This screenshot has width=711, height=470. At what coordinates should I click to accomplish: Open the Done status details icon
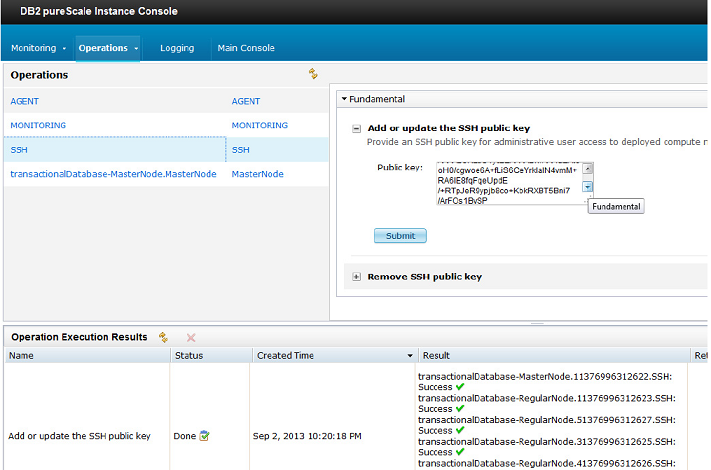204,436
